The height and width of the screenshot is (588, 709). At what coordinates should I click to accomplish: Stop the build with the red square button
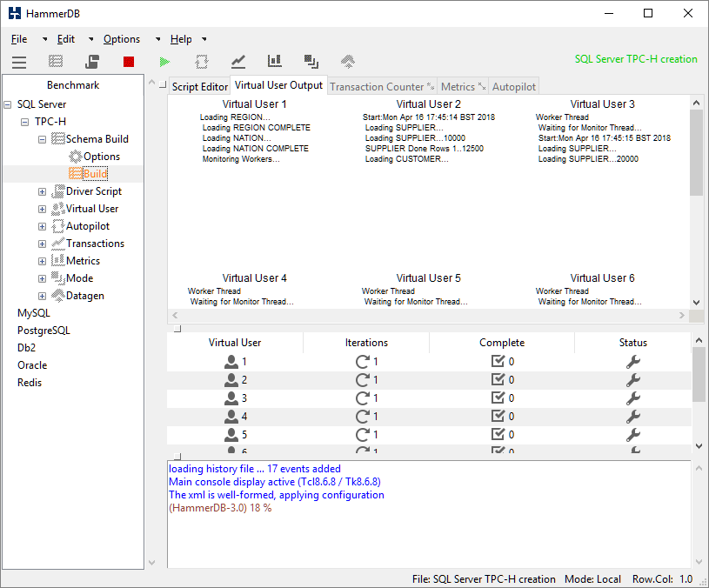[x=129, y=62]
